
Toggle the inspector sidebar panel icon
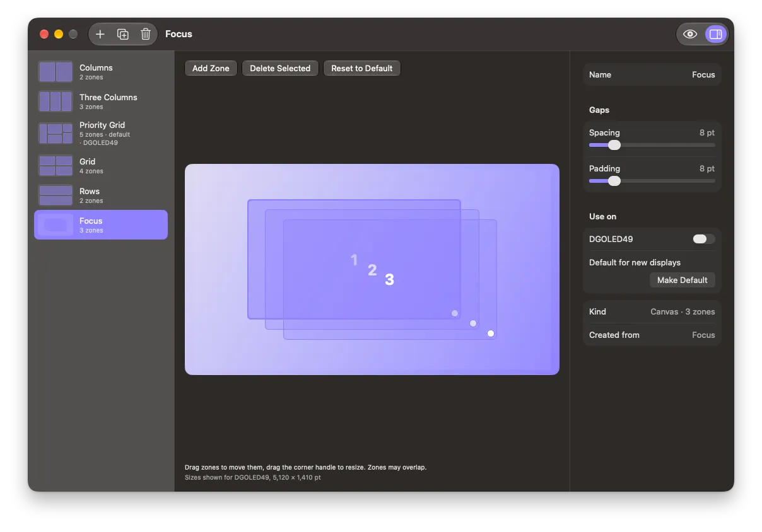715,34
